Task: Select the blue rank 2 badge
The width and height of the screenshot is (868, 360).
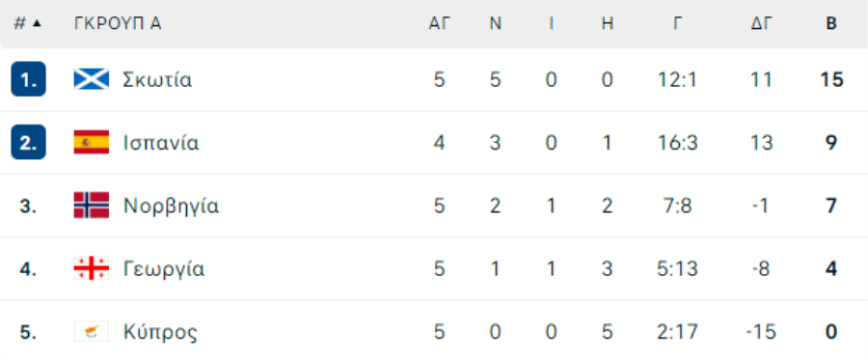Action: tap(28, 142)
